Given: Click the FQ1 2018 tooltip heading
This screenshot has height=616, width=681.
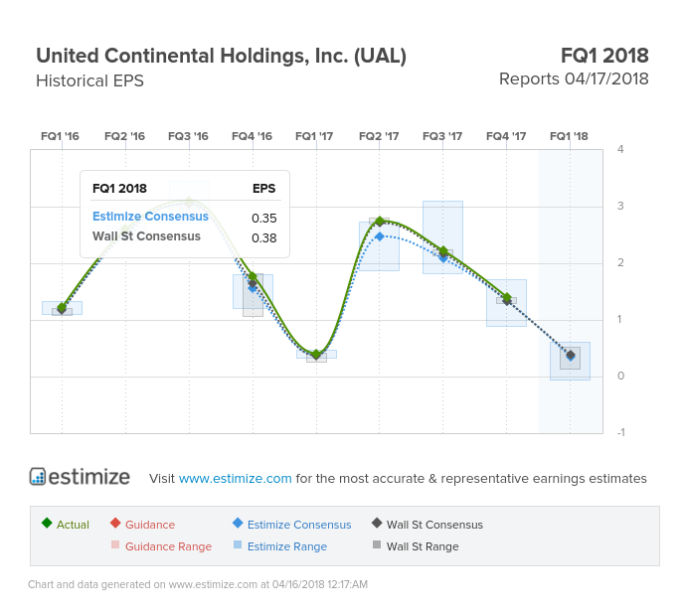Looking at the screenshot, I should pyautogui.click(x=119, y=189).
